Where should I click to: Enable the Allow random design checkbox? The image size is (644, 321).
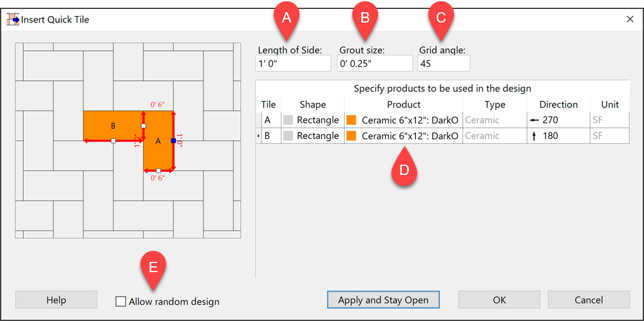[x=121, y=302]
